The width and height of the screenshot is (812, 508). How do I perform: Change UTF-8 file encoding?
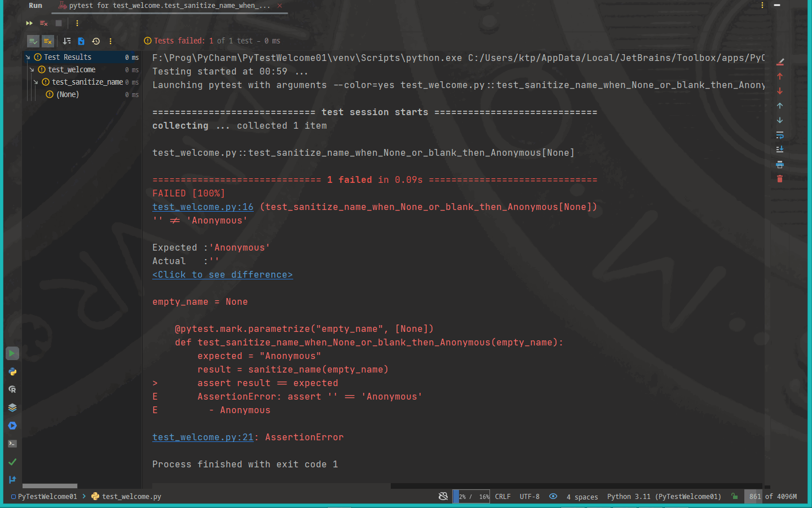point(529,497)
